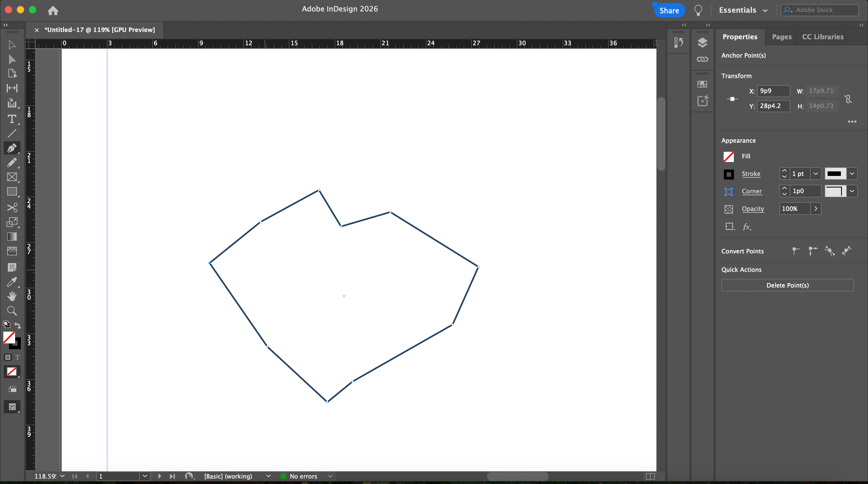The image size is (868, 484).
Task: Open the corner shape dropdown
Action: [x=852, y=191]
